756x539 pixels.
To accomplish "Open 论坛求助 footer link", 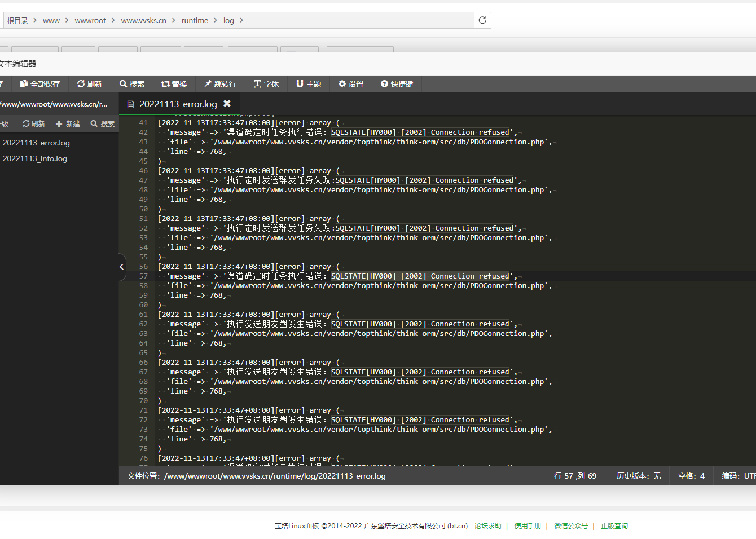I will [487, 526].
